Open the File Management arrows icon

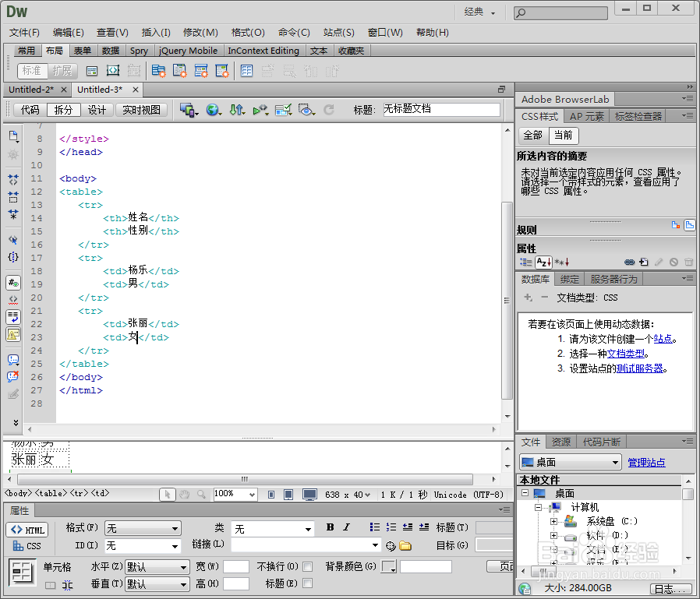(237, 109)
